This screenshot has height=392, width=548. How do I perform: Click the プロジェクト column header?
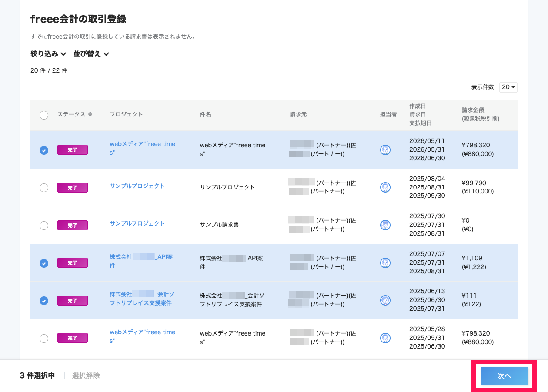[126, 114]
